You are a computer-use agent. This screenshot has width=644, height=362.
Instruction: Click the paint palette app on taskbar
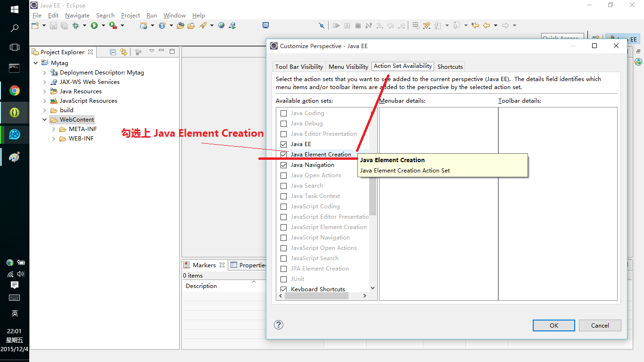point(15,157)
